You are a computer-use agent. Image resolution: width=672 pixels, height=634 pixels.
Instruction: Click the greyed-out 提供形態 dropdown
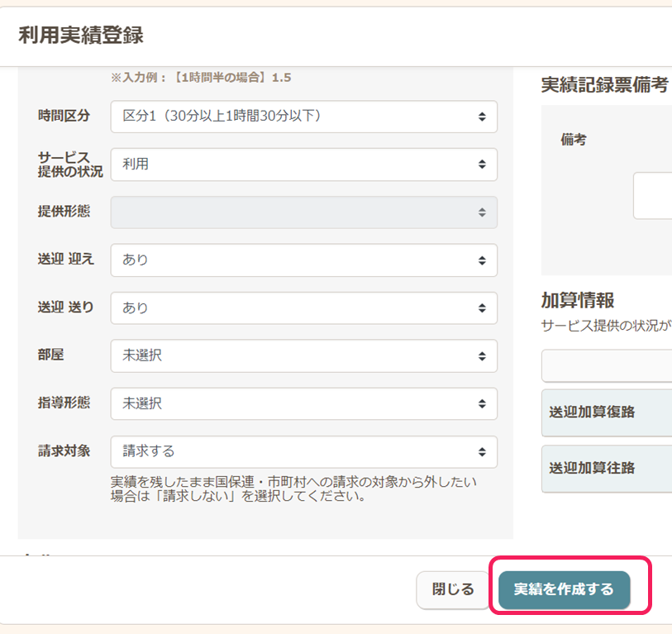coord(303,212)
